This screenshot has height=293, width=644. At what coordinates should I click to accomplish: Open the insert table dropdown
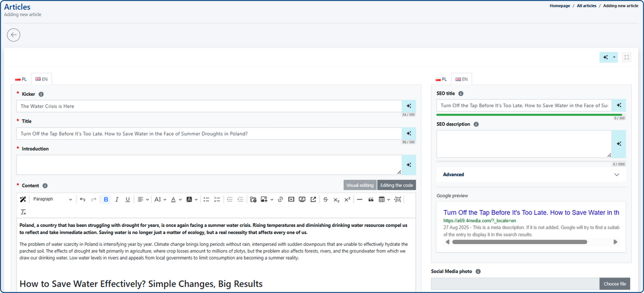point(384,200)
